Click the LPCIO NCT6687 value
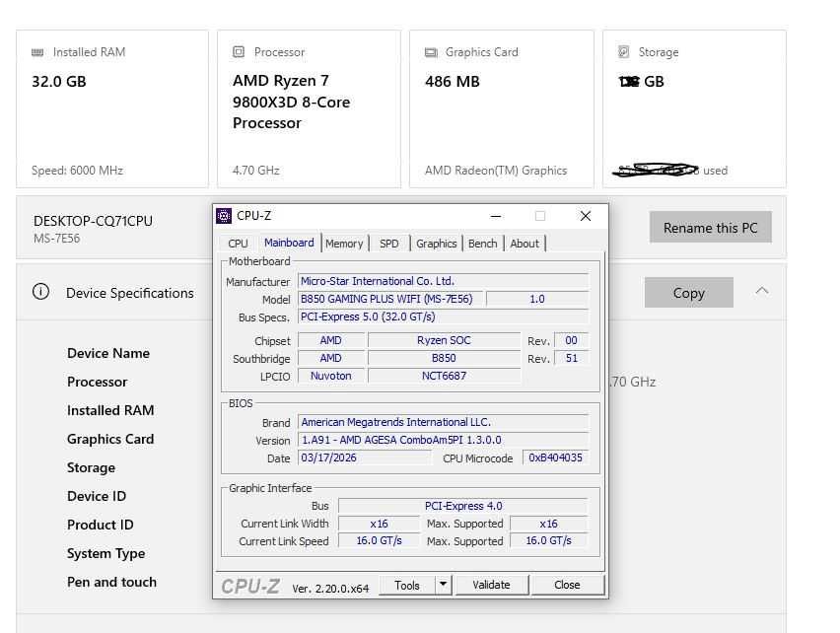The image size is (840, 633). pyautogui.click(x=444, y=376)
